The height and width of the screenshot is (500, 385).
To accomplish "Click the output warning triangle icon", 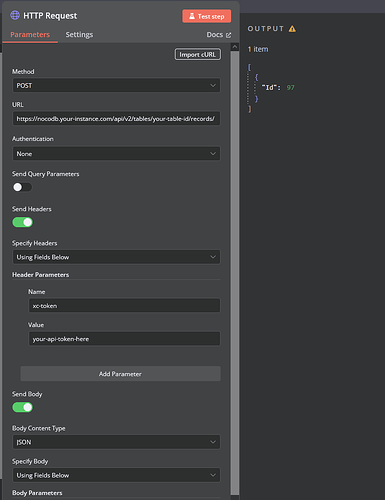I will pos(292,29).
